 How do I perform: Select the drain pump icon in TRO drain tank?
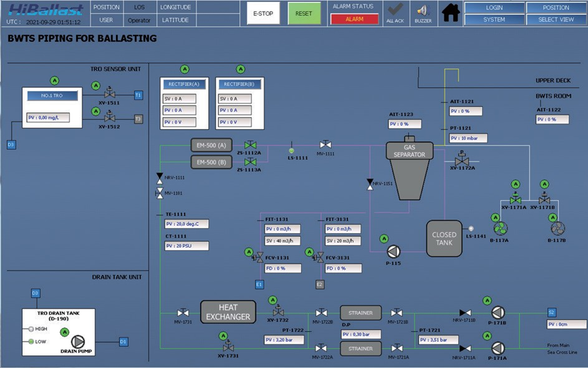point(78,342)
